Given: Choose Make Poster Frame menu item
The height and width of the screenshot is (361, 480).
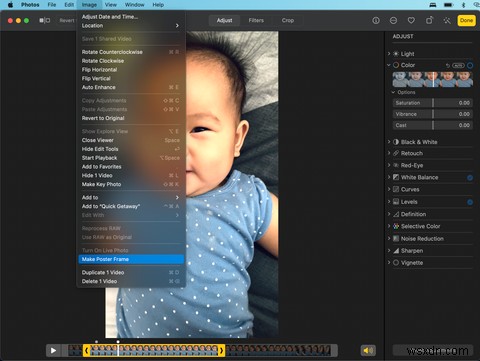Looking at the screenshot, I should tap(131, 259).
